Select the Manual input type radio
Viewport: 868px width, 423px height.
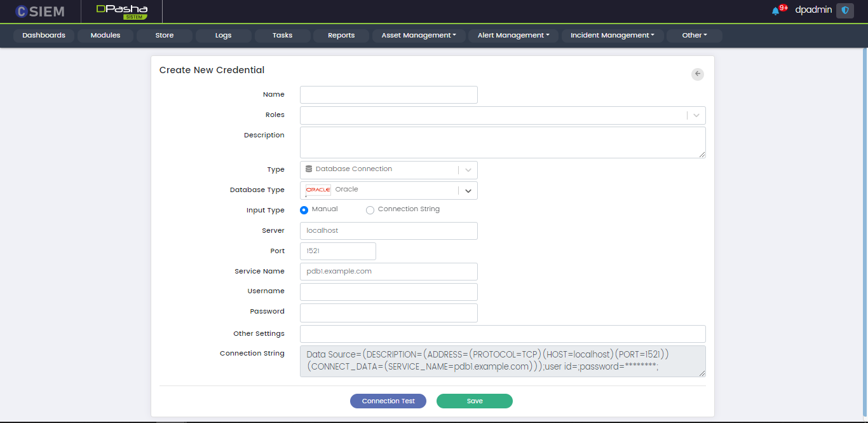point(304,210)
